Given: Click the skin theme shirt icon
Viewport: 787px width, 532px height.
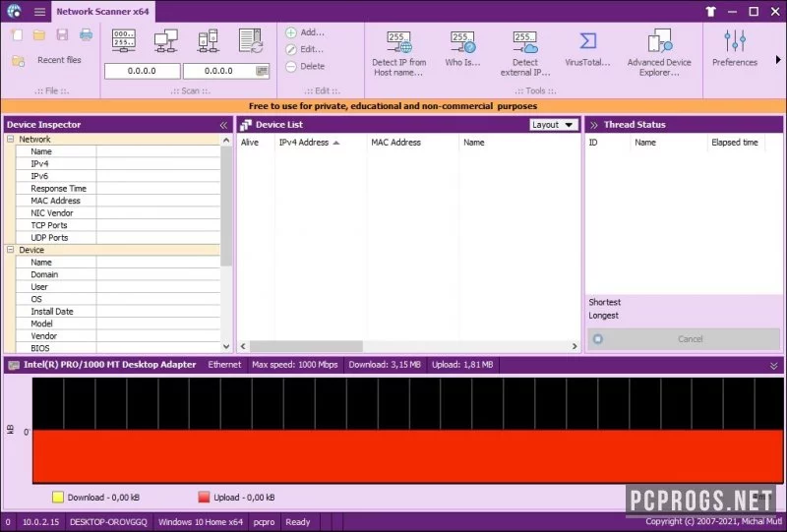Looking at the screenshot, I should point(710,12).
